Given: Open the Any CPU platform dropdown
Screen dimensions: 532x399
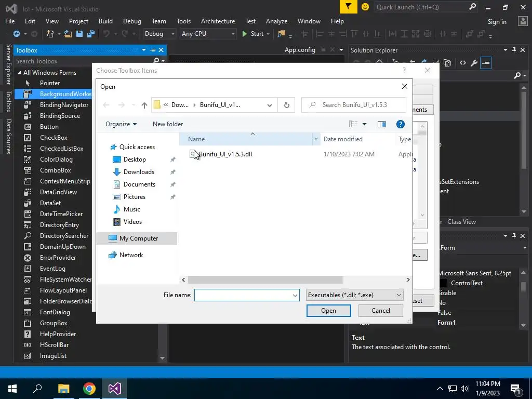Looking at the screenshot, I should tap(208, 34).
